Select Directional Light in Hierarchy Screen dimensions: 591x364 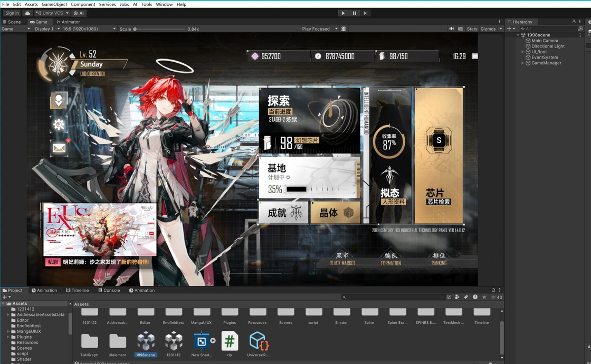click(548, 46)
